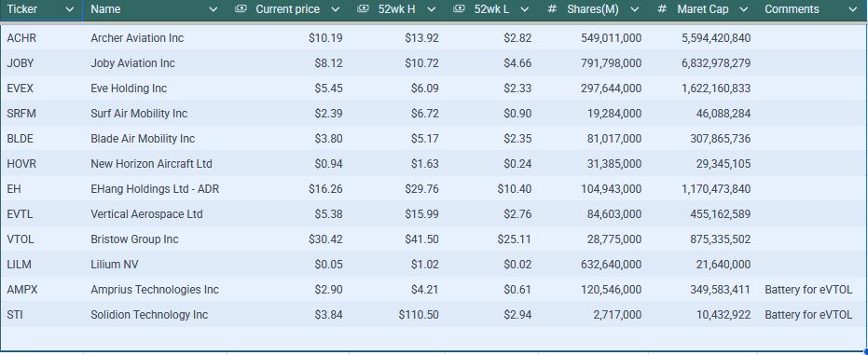Select the $41.50 52-week high cell
This screenshot has width=868, height=355.
coord(421,239)
